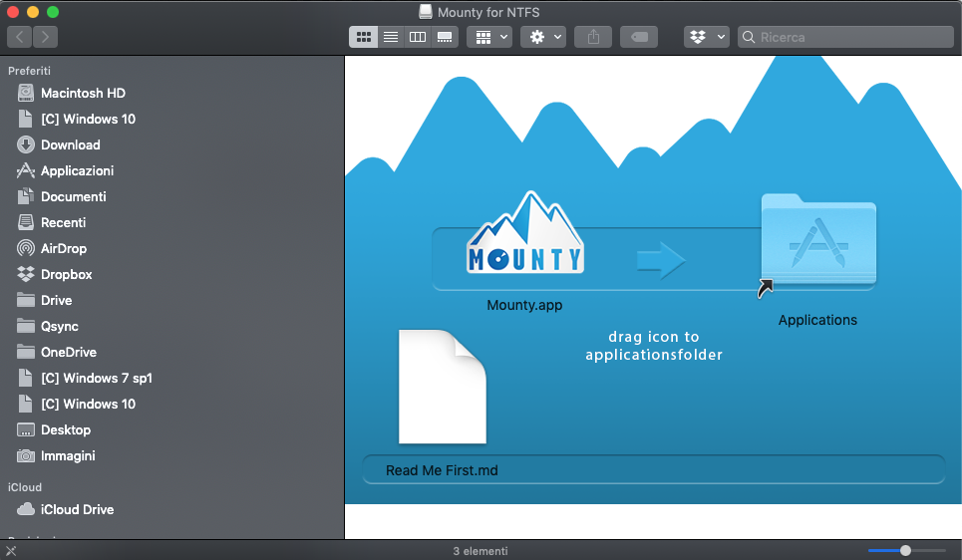The height and width of the screenshot is (560, 962).
Task: Select the Read Me First.md document icon
Action: coord(443,387)
